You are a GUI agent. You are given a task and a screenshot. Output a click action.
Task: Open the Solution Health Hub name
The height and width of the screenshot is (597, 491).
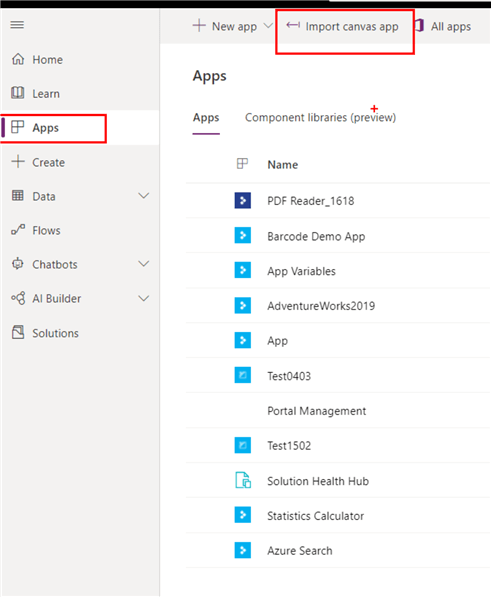(x=318, y=481)
